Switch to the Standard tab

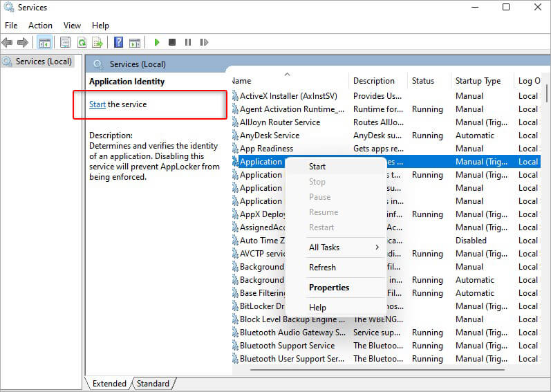point(153,384)
